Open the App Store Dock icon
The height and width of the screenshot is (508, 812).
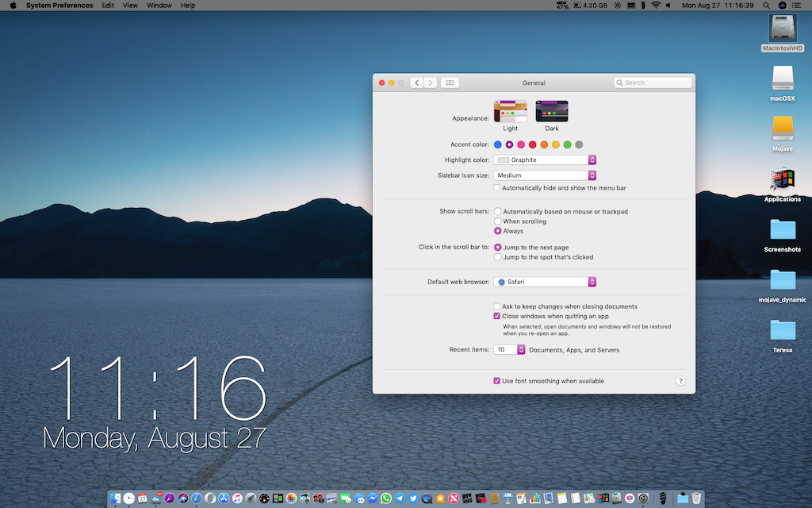tap(224, 498)
